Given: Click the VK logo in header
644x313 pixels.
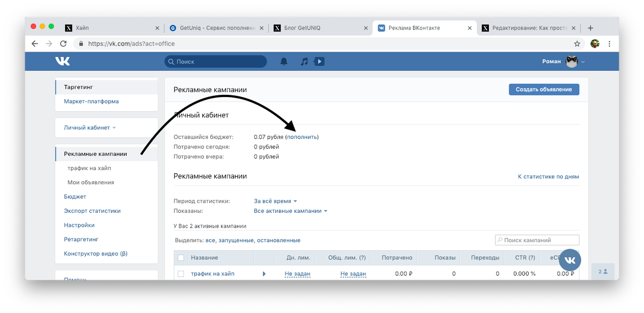Looking at the screenshot, I should (x=62, y=62).
